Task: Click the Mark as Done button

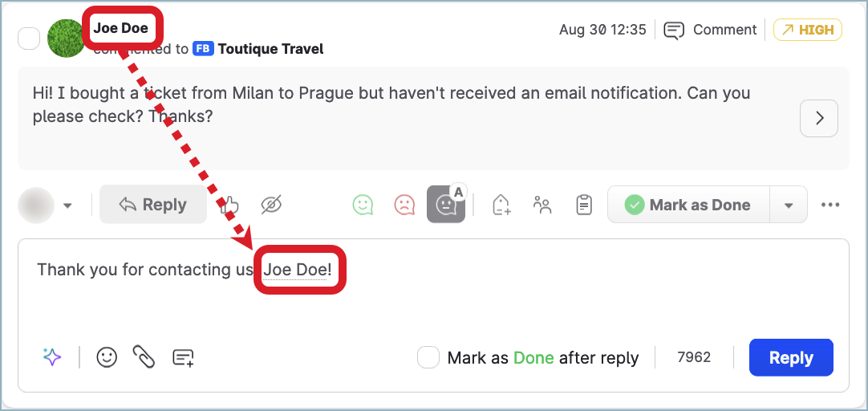Action: click(x=688, y=205)
